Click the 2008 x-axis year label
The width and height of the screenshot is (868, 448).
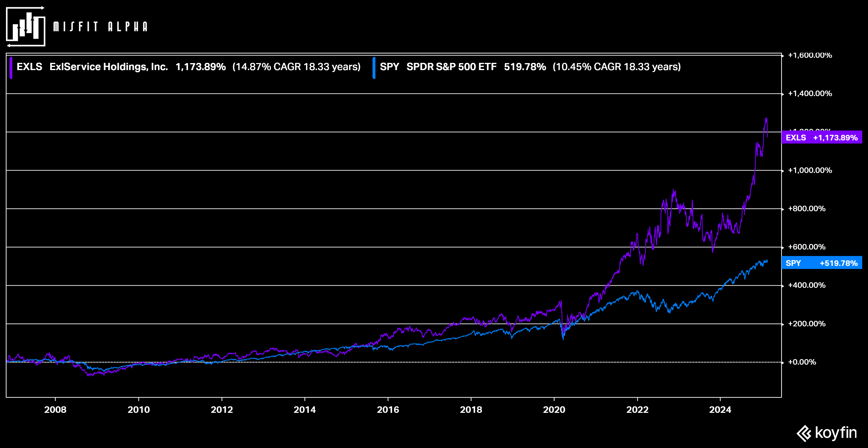pyautogui.click(x=55, y=410)
